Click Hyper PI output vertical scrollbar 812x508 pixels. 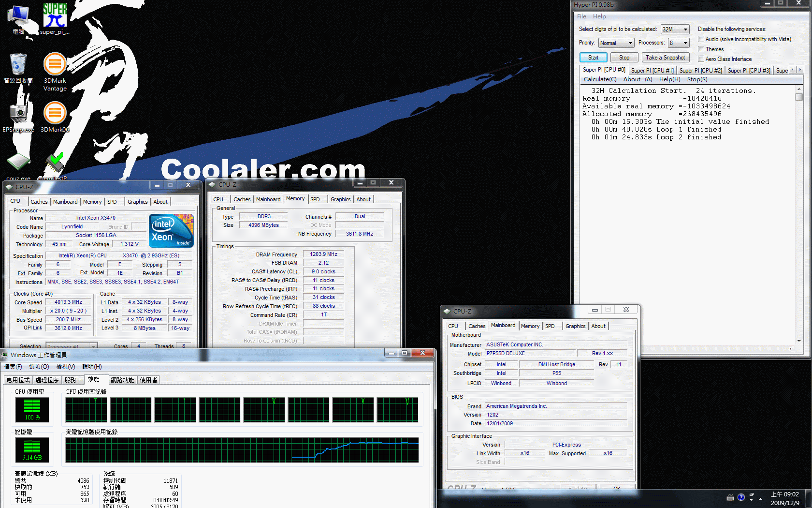click(799, 215)
